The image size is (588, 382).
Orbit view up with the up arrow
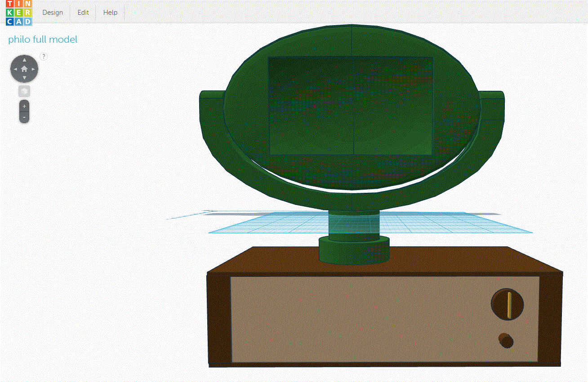(24, 60)
